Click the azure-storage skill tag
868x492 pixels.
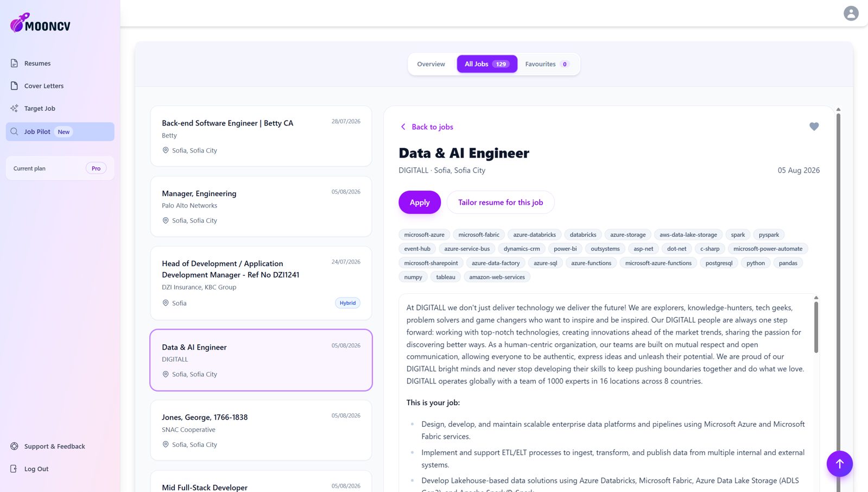pos(628,235)
